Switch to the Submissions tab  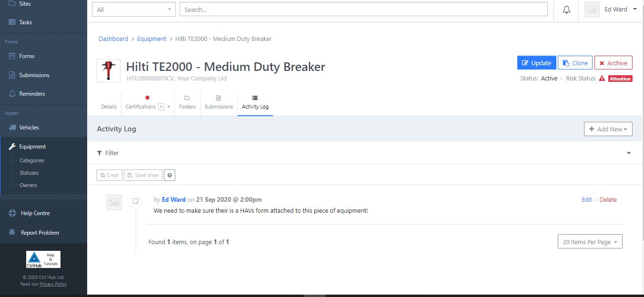[x=219, y=103]
